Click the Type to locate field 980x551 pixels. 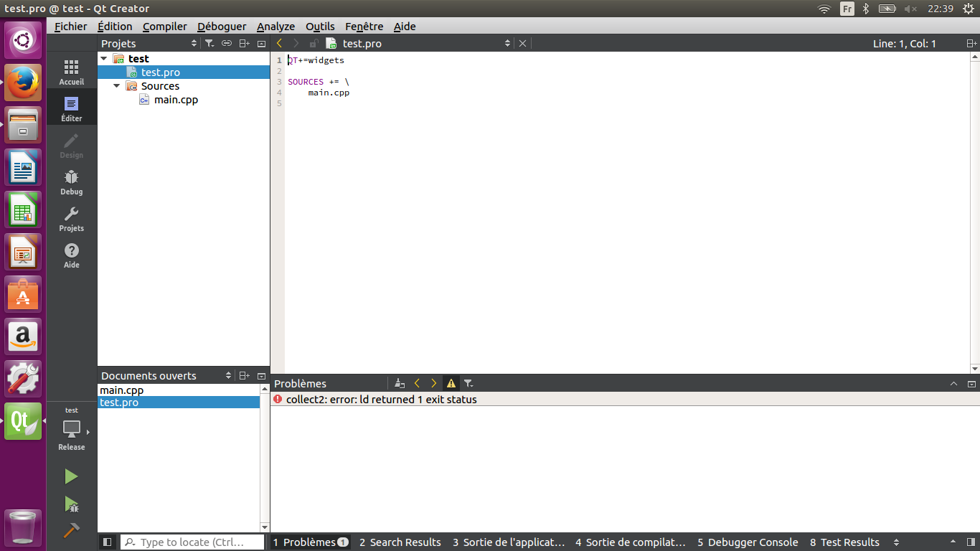[x=192, y=542]
